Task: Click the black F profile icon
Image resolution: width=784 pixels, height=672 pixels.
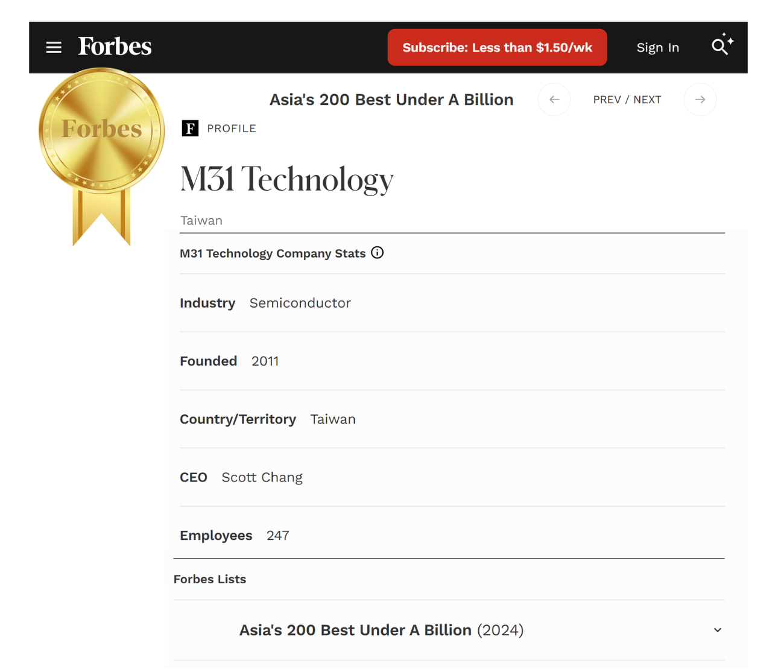Action: pos(190,128)
